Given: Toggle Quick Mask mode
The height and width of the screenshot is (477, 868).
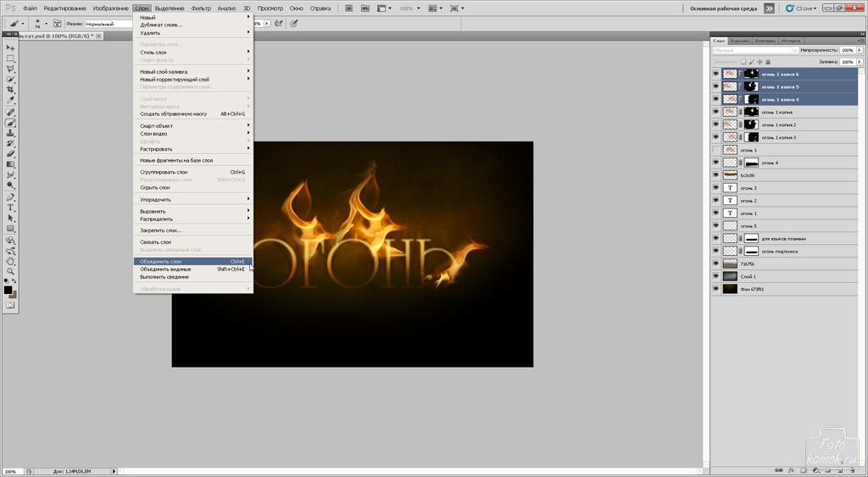Looking at the screenshot, I should pyautogui.click(x=10, y=306).
